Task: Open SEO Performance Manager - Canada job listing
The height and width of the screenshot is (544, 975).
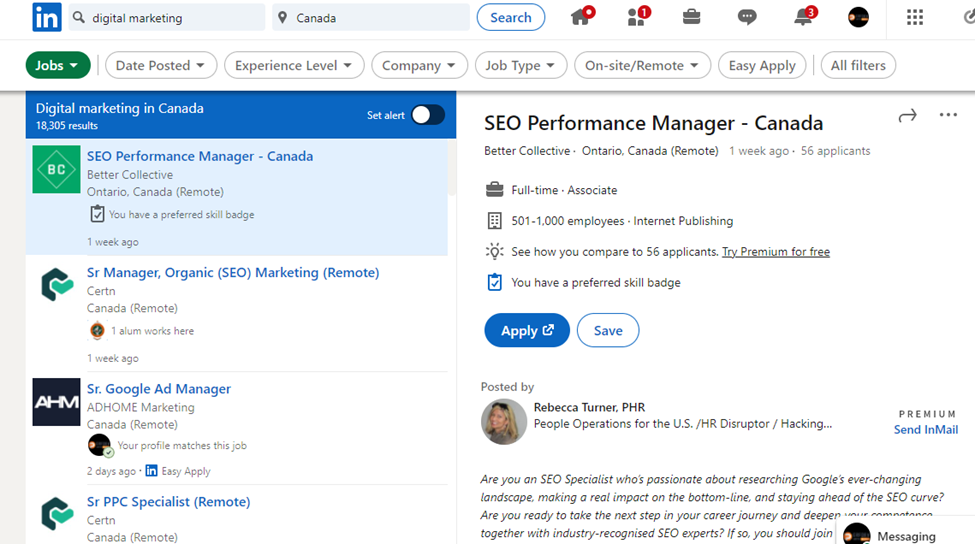Action: 200,156
